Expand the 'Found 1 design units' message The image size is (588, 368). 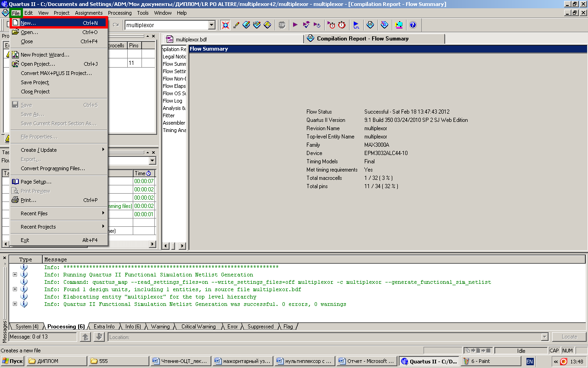(x=15, y=289)
